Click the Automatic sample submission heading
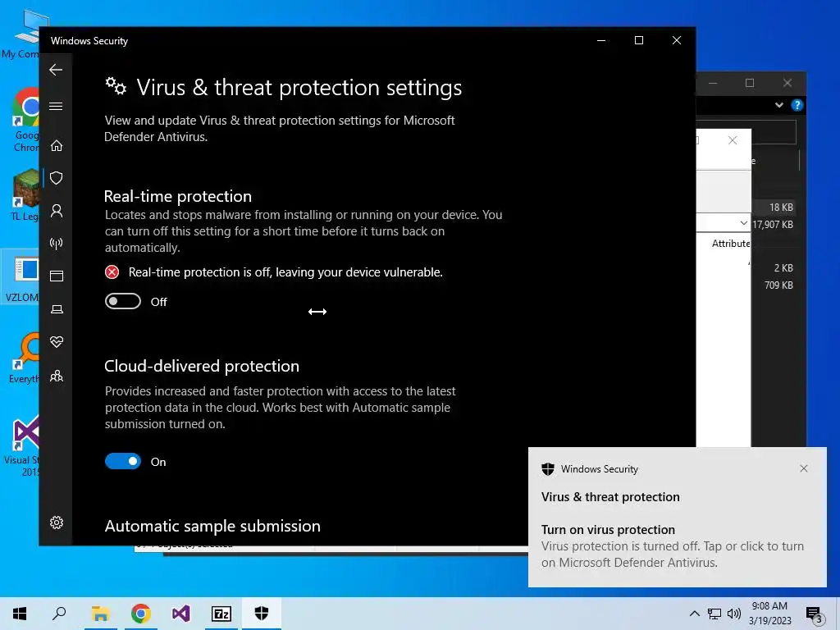 tap(212, 526)
